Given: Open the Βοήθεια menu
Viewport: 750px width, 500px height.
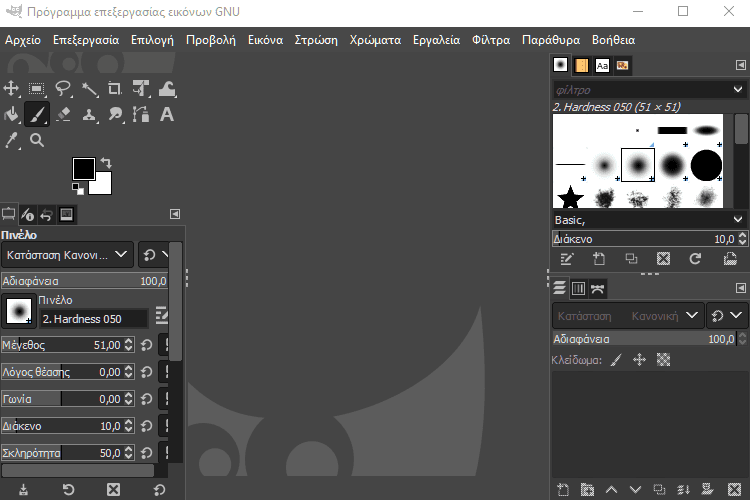Looking at the screenshot, I should point(613,40).
